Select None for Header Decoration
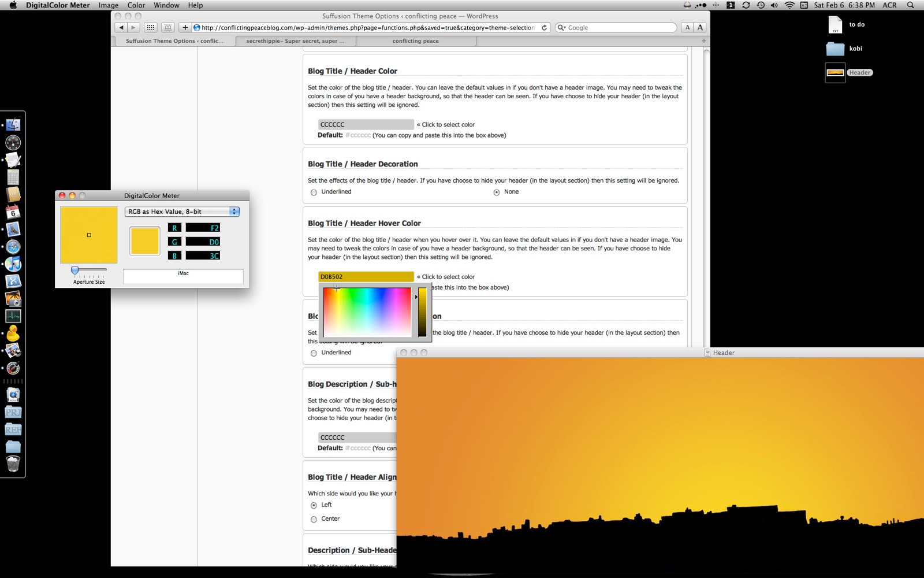 [x=497, y=192]
